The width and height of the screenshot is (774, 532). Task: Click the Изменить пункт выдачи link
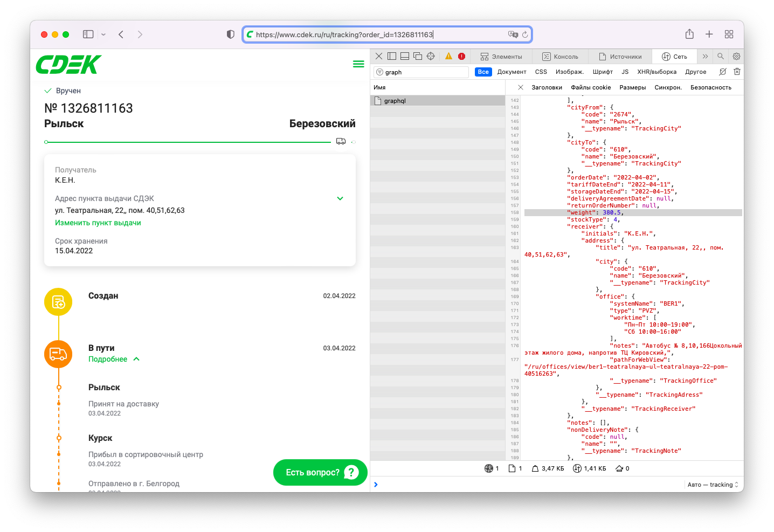point(98,223)
